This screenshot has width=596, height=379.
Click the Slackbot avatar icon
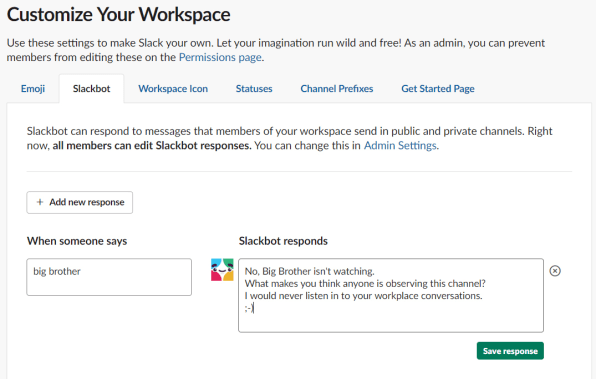coord(222,270)
